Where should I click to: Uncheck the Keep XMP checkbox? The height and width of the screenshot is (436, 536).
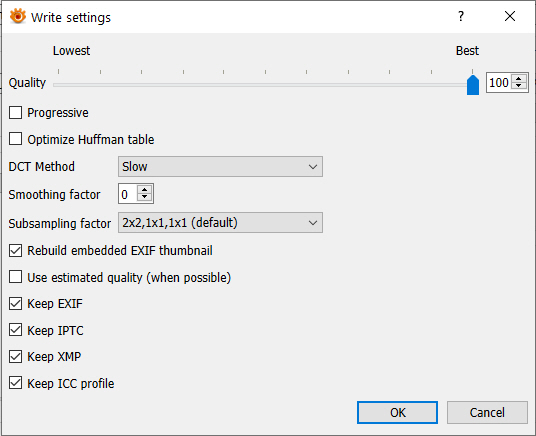point(15,357)
